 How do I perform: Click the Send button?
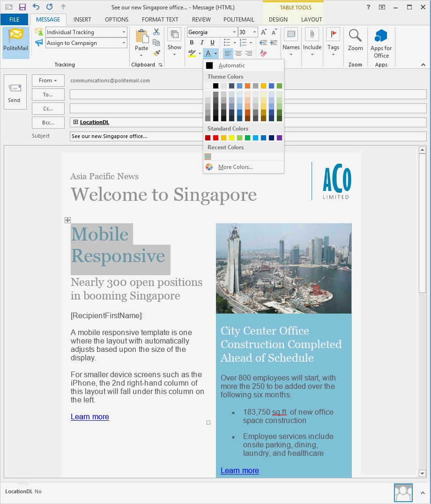(x=15, y=92)
